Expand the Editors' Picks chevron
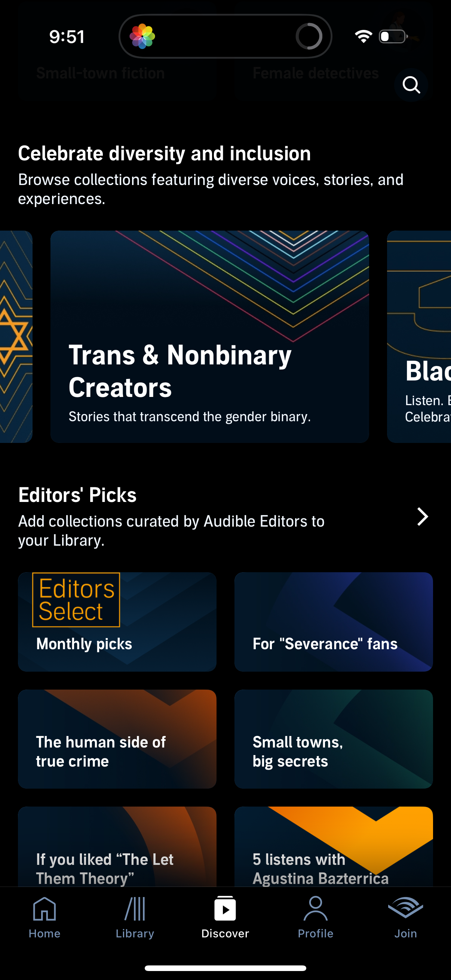 click(423, 517)
